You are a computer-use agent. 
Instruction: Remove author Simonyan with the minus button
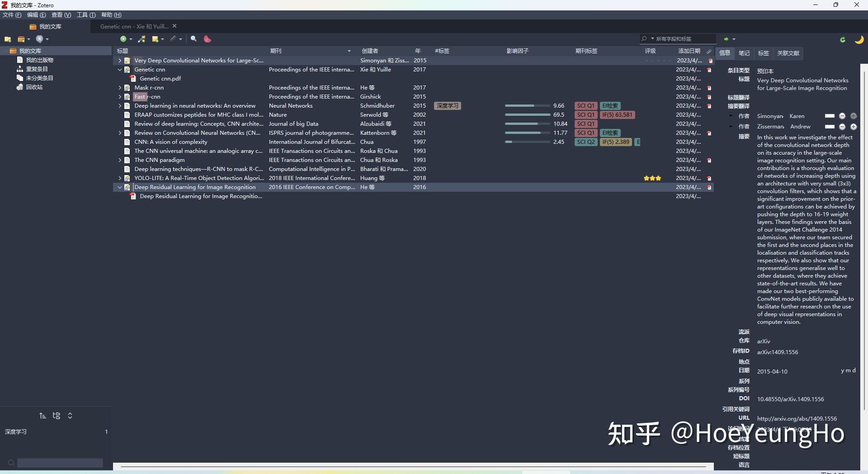click(x=842, y=116)
